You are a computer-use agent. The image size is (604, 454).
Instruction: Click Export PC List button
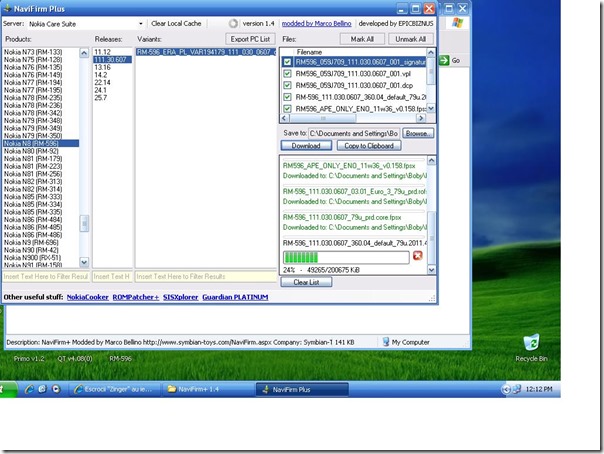[250, 39]
